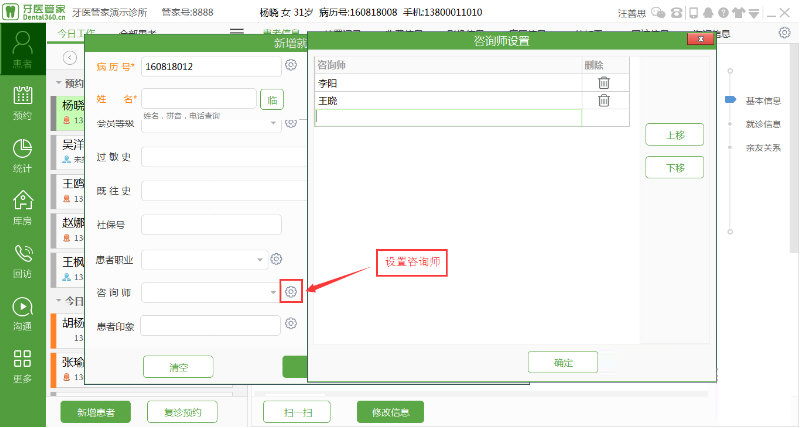801x428 pixels.
Task: Select the consultant row 王晓
Action: tap(449, 101)
